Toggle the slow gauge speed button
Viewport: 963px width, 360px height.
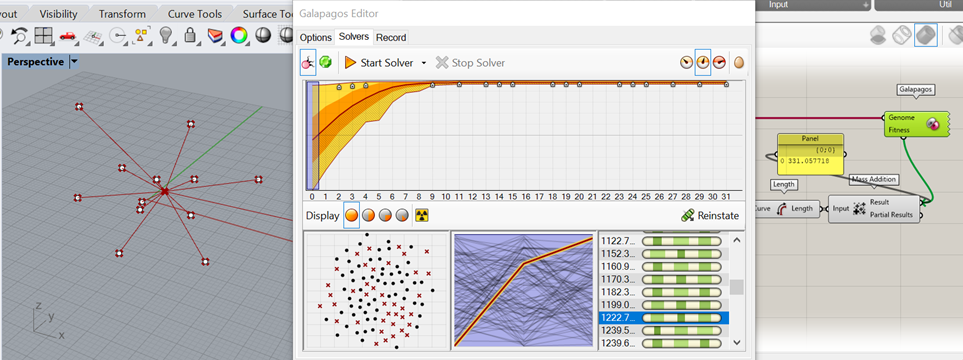[x=686, y=63]
